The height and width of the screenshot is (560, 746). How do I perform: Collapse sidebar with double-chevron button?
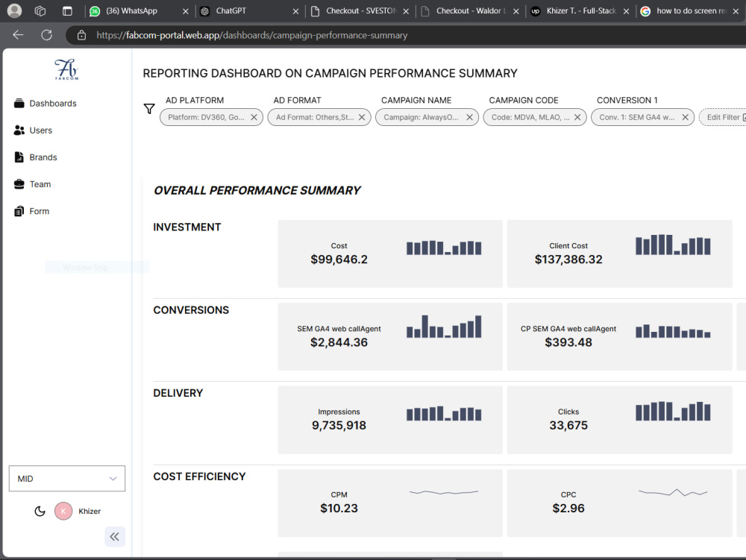pyautogui.click(x=115, y=537)
